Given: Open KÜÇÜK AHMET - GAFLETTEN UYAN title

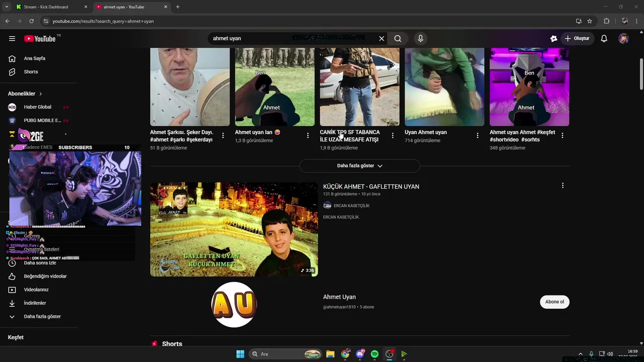Looking at the screenshot, I should 371,187.
